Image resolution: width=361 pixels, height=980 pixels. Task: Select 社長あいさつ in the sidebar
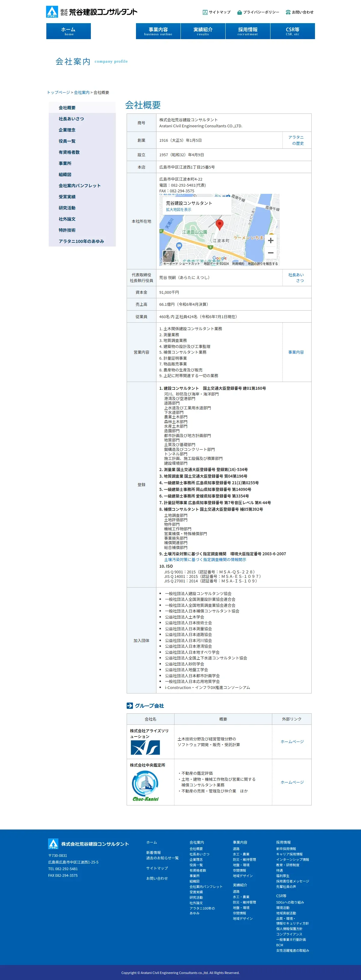(x=82, y=119)
